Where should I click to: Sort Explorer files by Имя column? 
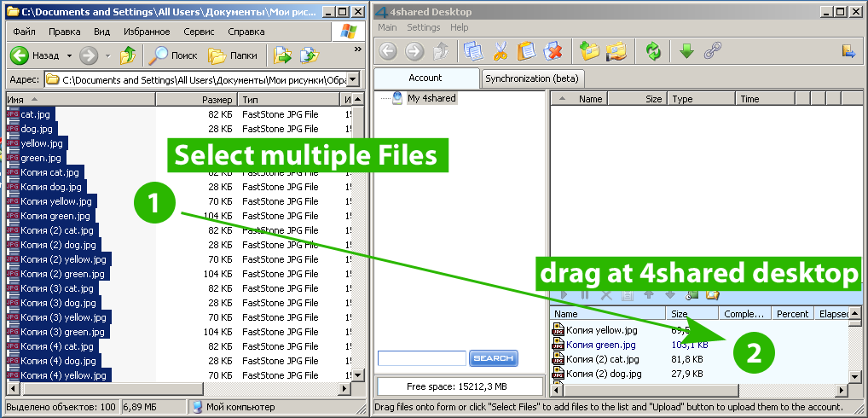coord(81,100)
